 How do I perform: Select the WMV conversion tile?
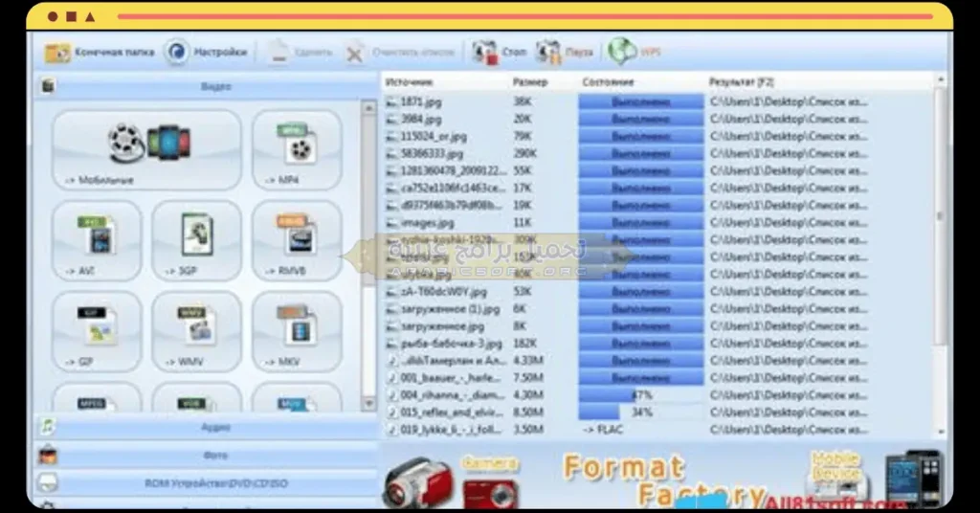pos(197,332)
